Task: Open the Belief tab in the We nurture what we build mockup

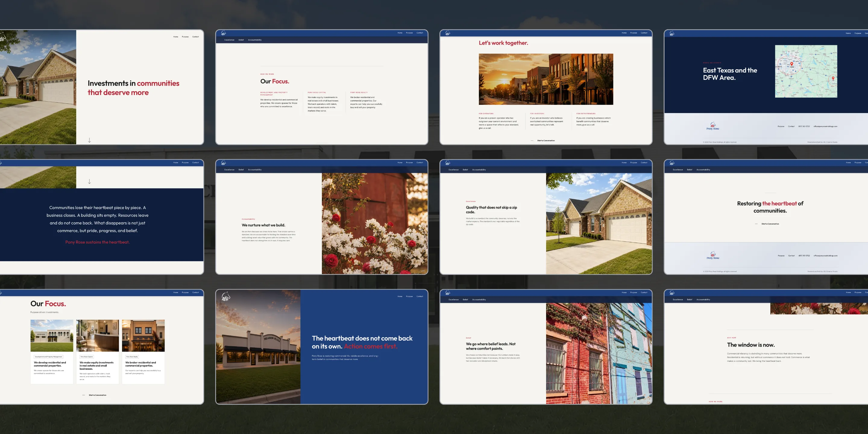Action: point(241,169)
